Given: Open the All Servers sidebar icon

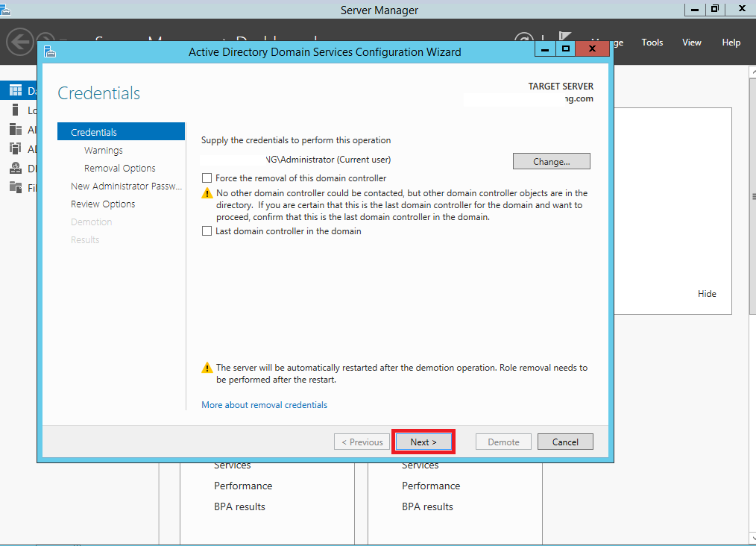Looking at the screenshot, I should click(x=15, y=129).
